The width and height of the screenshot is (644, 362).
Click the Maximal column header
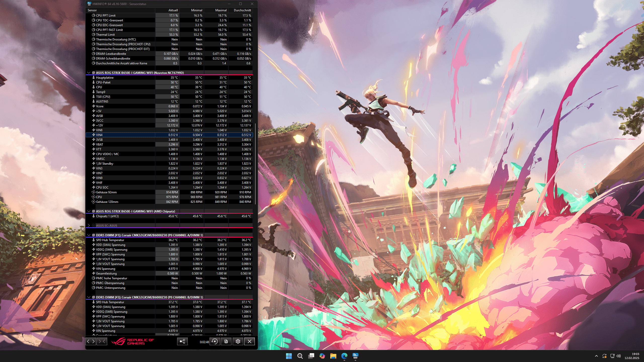click(216, 10)
